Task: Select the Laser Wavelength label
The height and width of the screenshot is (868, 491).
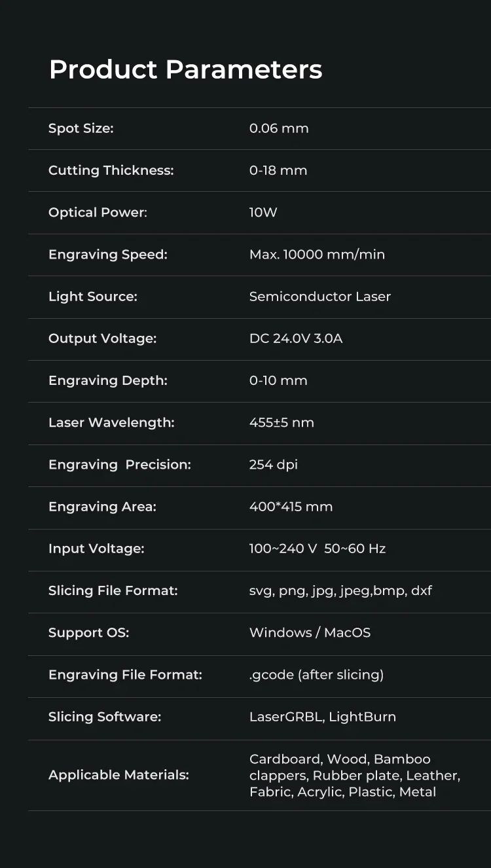Action: point(111,423)
